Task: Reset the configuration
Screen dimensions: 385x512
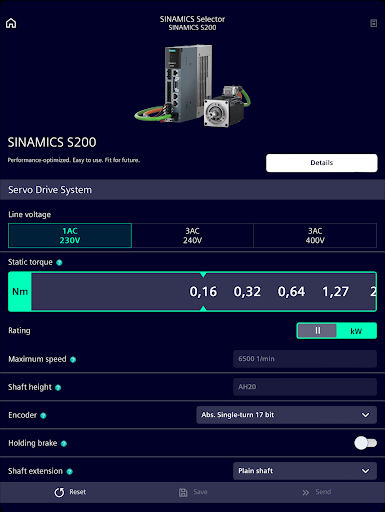Action: (x=70, y=492)
